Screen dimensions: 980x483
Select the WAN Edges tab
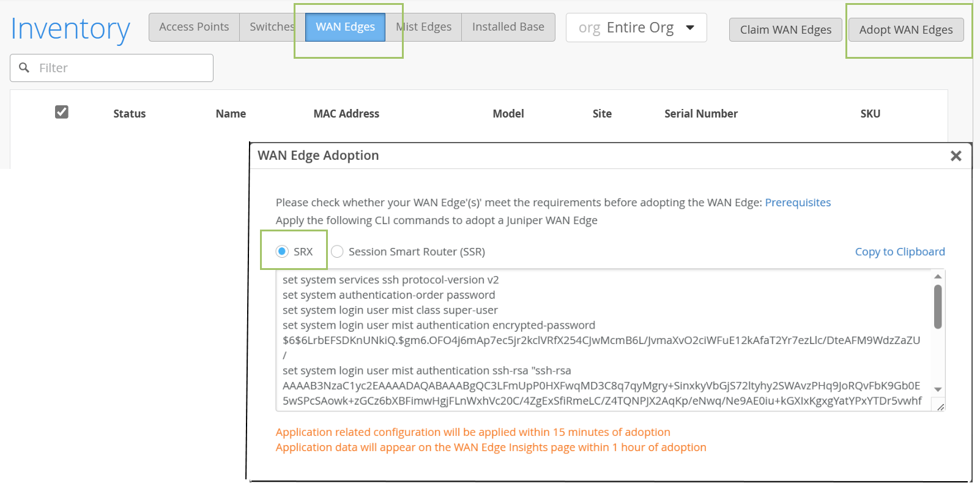click(345, 27)
